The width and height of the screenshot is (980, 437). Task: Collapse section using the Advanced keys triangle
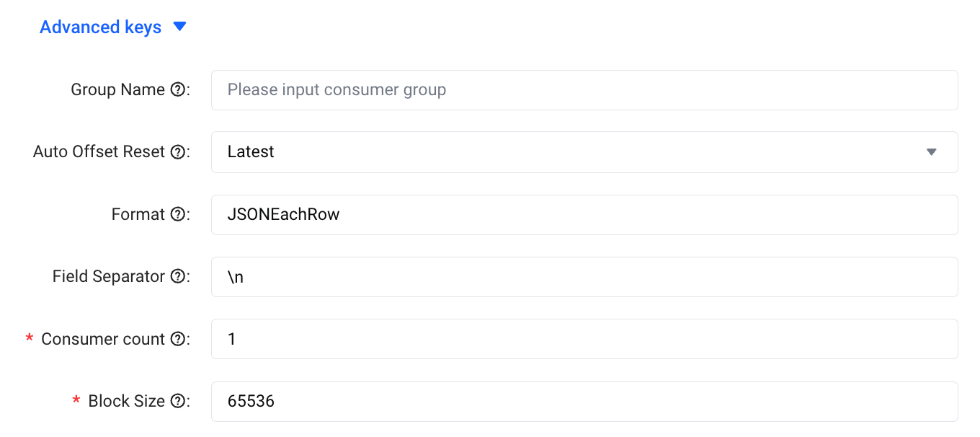click(x=180, y=27)
